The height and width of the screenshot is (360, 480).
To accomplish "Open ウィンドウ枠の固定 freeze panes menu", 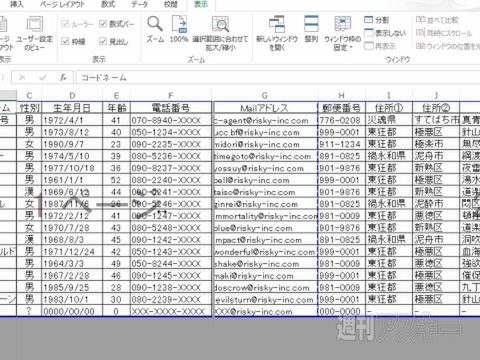I will point(343,33).
